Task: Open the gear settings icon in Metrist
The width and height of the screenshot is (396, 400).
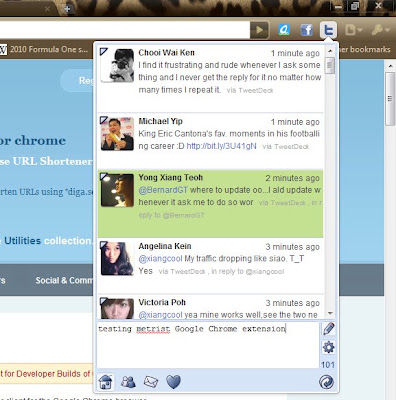Action: [x=328, y=347]
